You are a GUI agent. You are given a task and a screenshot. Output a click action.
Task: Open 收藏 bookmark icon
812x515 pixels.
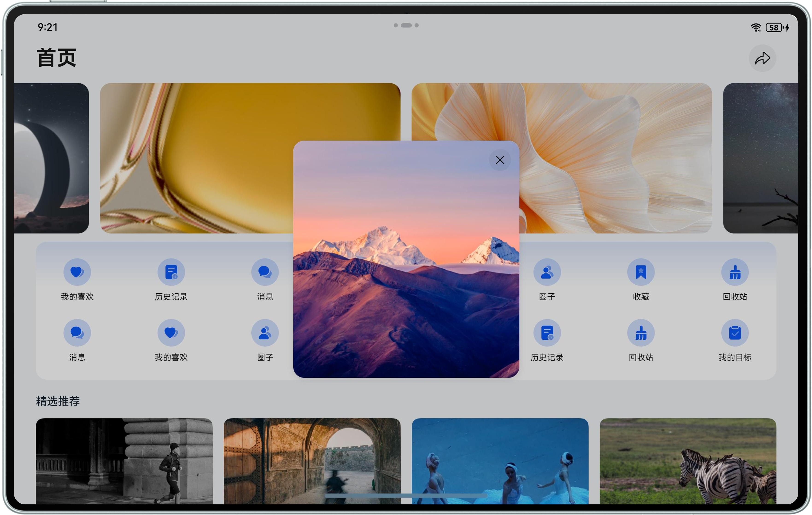coord(641,272)
